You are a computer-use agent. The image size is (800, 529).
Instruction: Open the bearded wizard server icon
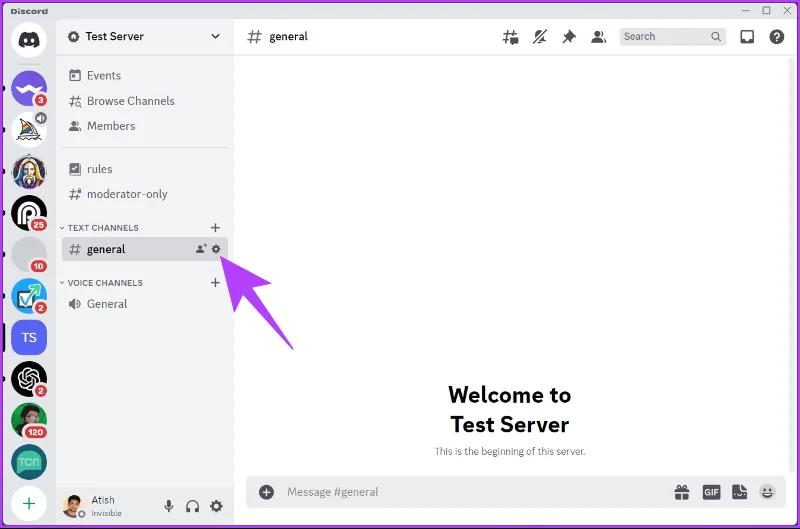(29, 172)
